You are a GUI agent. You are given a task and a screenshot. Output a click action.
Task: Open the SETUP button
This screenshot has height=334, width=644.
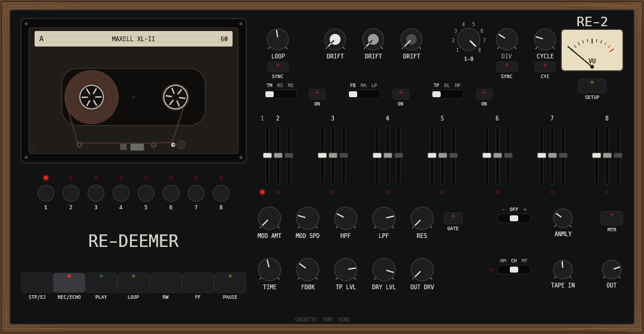[592, 86]
